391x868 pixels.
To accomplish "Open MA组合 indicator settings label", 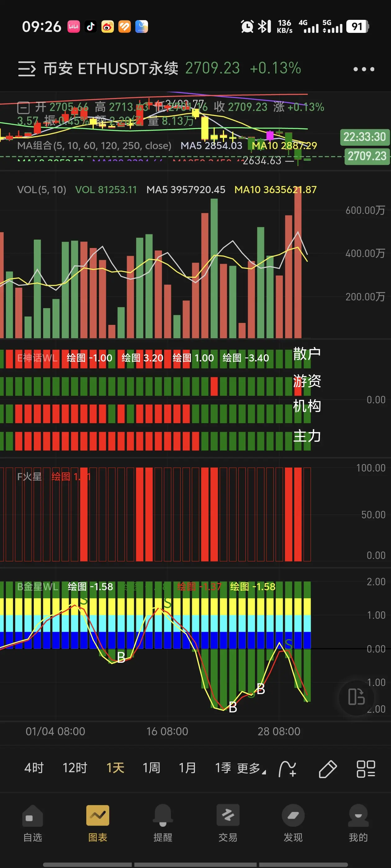I will (x=94, y=146).
